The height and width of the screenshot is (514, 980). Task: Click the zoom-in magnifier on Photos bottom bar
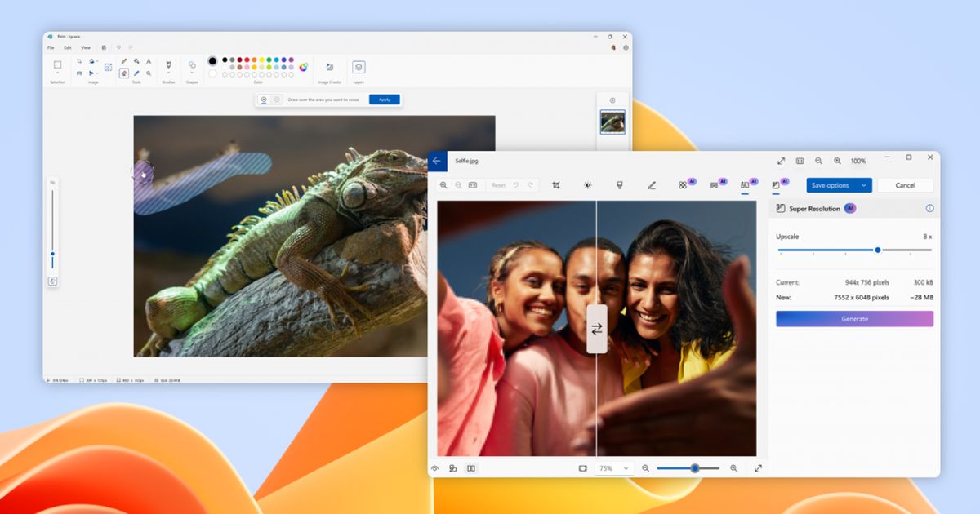point(733,468)
